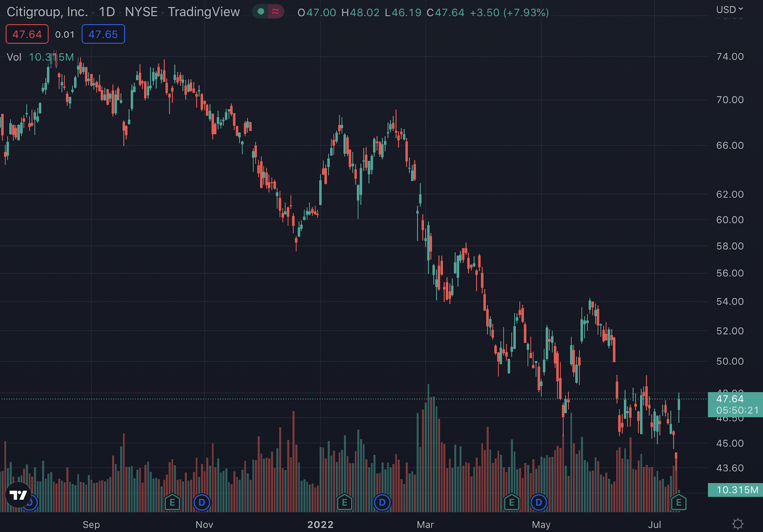Click the Vol 10.315M indicator legend

click(x=40, y=57)
